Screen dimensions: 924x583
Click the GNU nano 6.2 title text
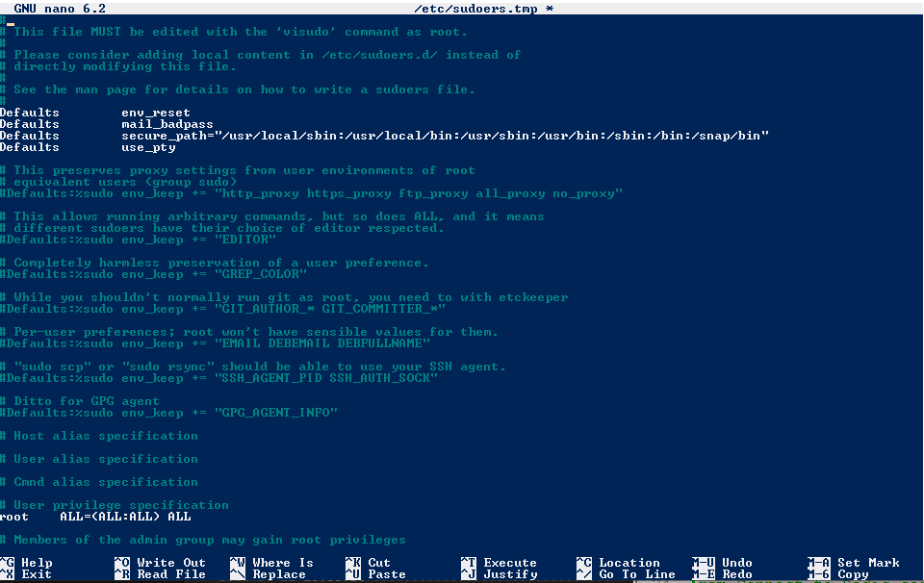(x=60, y=9)
